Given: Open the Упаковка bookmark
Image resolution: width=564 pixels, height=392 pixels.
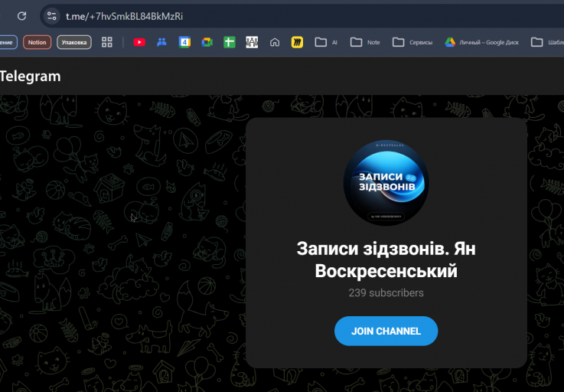Looking at the screenshot, I should tap(74, 42).
